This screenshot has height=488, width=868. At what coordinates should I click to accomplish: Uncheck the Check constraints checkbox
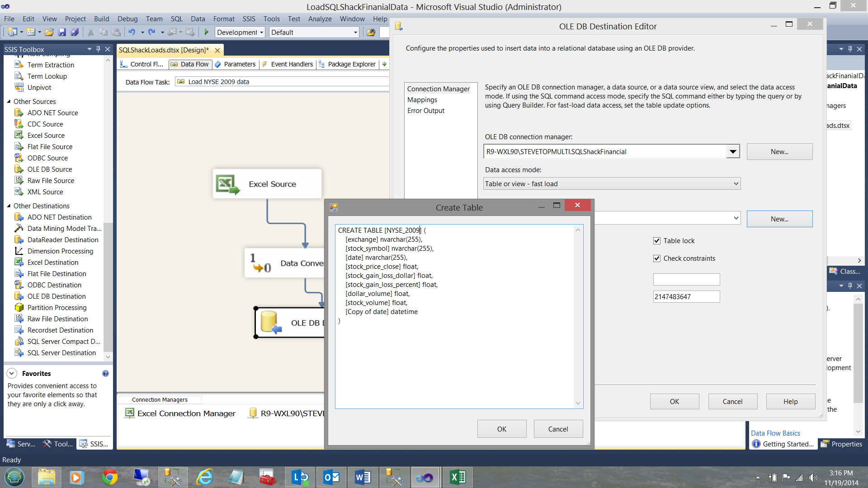(657, 258)
